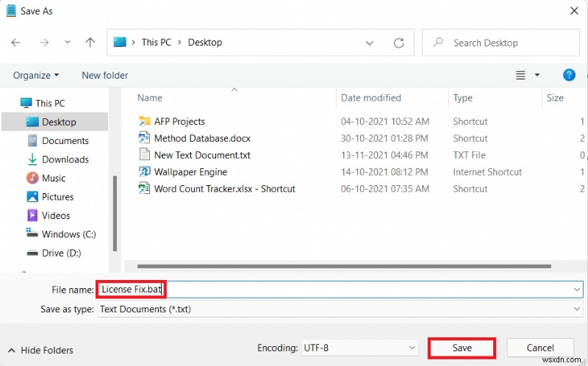Collapse with Hide Folders
588x366 pixels.
click(x=40, y=351)
